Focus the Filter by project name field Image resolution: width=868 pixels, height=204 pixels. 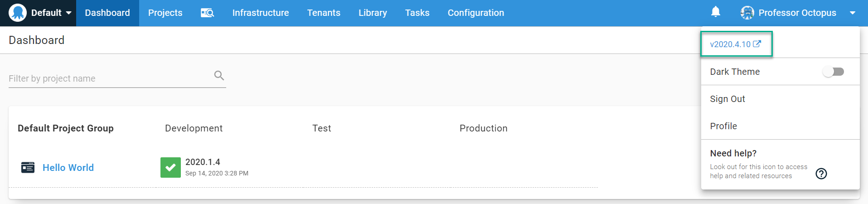[x=109, y=78]
